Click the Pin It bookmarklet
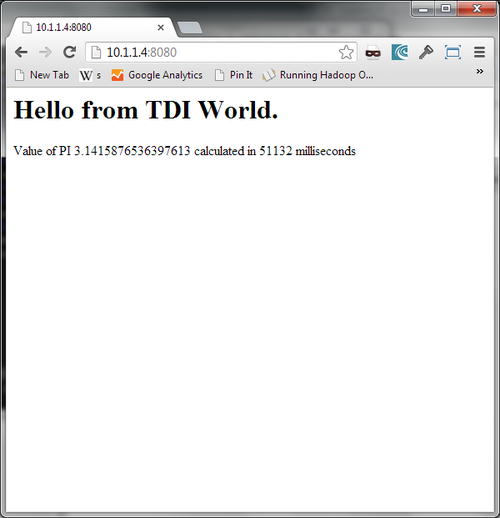 point(234,75)
